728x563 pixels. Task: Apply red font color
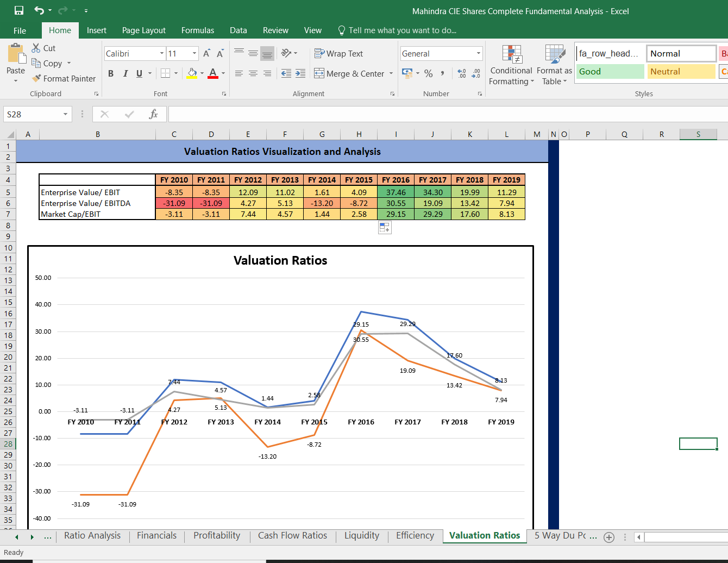tap(213, 73)
